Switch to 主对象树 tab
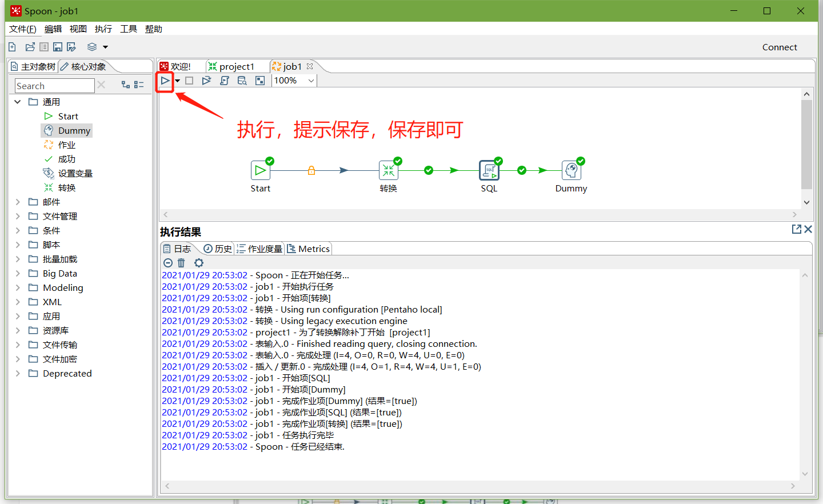823x504 pixels. [33, 67]
